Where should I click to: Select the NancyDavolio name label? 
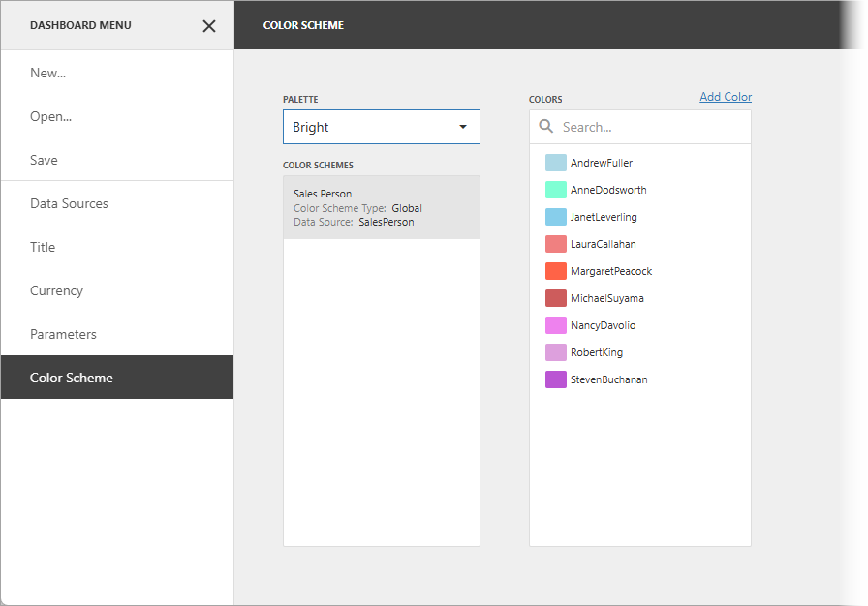click(x=603, y=325)
